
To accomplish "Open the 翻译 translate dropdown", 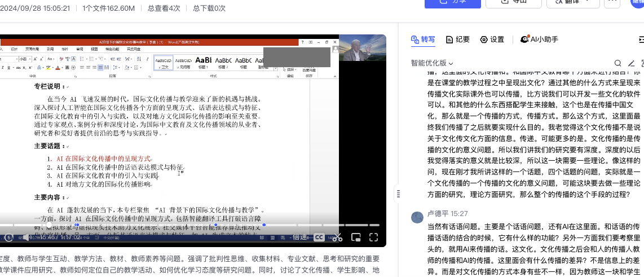I will [x=572, y=2].
